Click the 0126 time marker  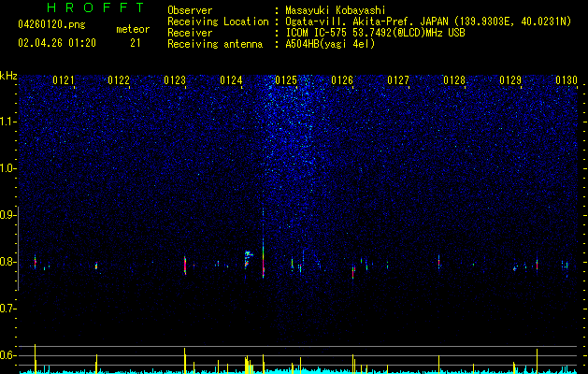(342, 80)
